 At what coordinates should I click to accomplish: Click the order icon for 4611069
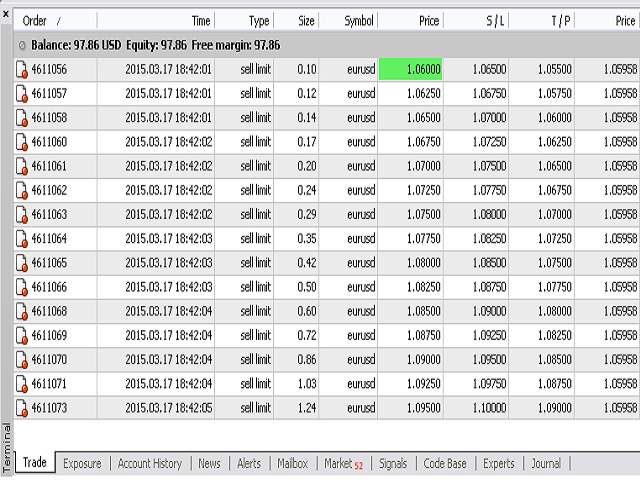click(x=22, y=335)
